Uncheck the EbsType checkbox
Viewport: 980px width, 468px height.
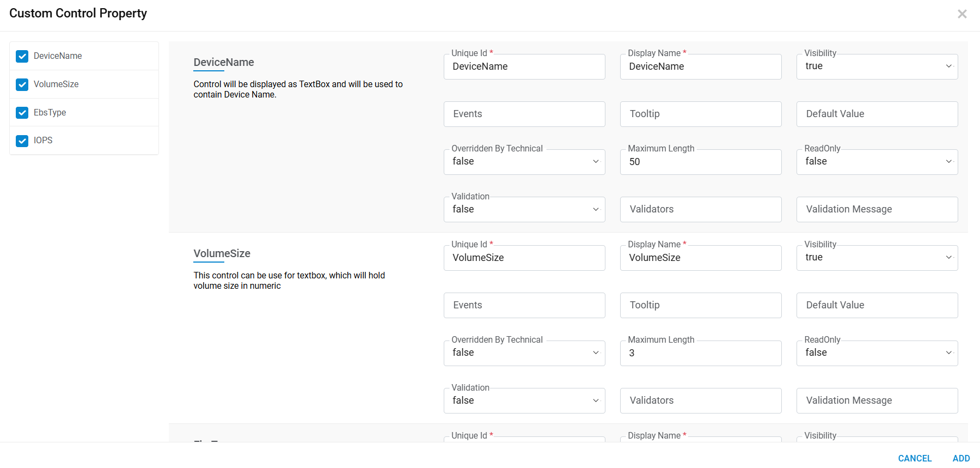pos(22,113)
